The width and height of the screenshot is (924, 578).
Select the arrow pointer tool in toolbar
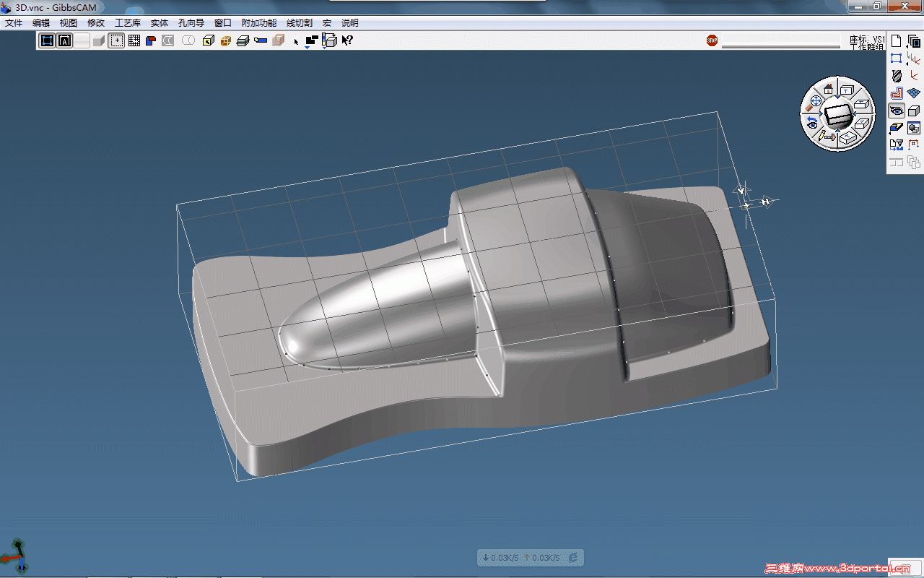click(x=296, y=41)
